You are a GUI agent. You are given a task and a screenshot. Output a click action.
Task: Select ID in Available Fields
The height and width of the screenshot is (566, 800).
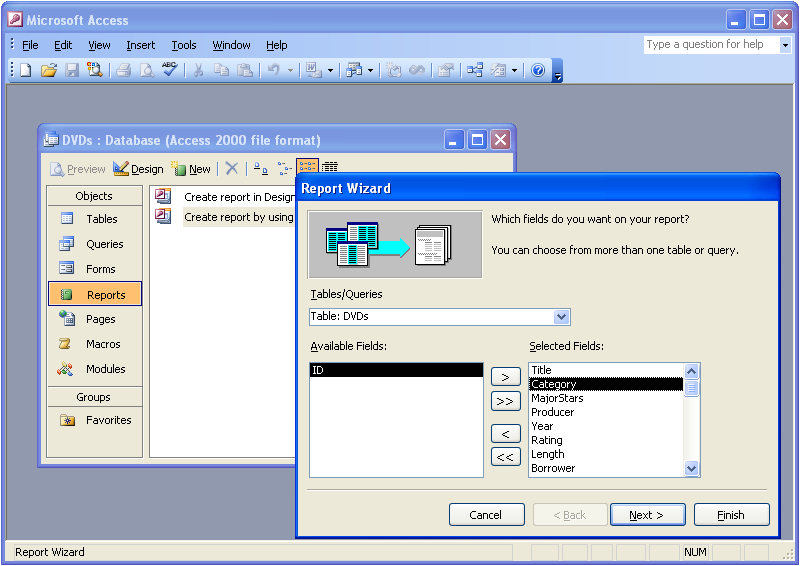point(396,370)
